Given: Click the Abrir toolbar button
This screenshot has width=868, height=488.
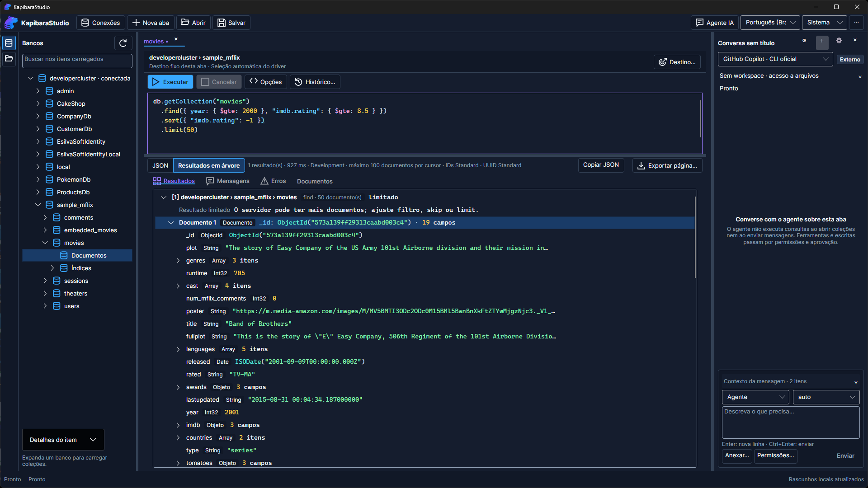Looking at the screenshot, I should coord(193,23).
